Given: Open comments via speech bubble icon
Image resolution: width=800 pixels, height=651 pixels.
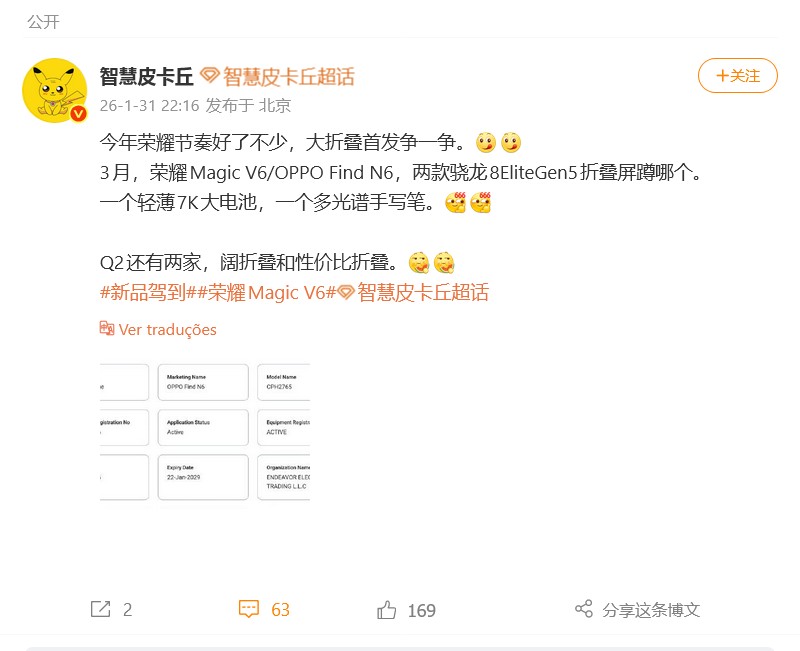Looking at the screenshot, I should 249,609.
